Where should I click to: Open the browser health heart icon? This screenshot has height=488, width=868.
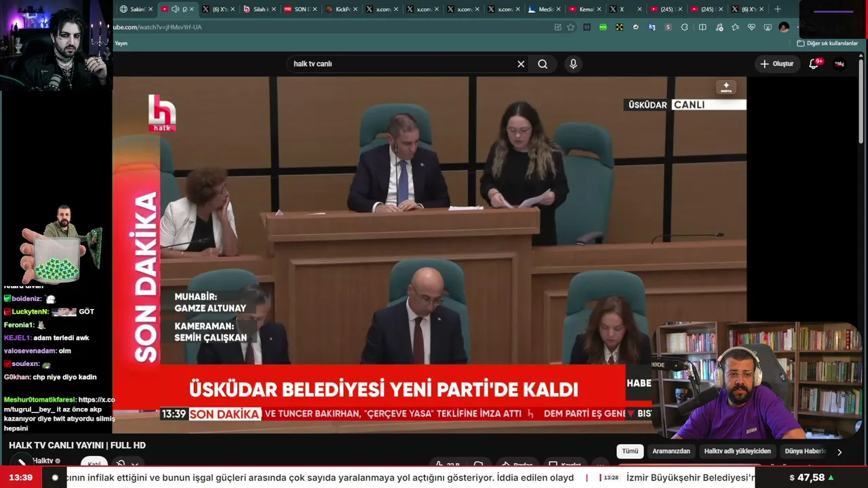point(751,27)
